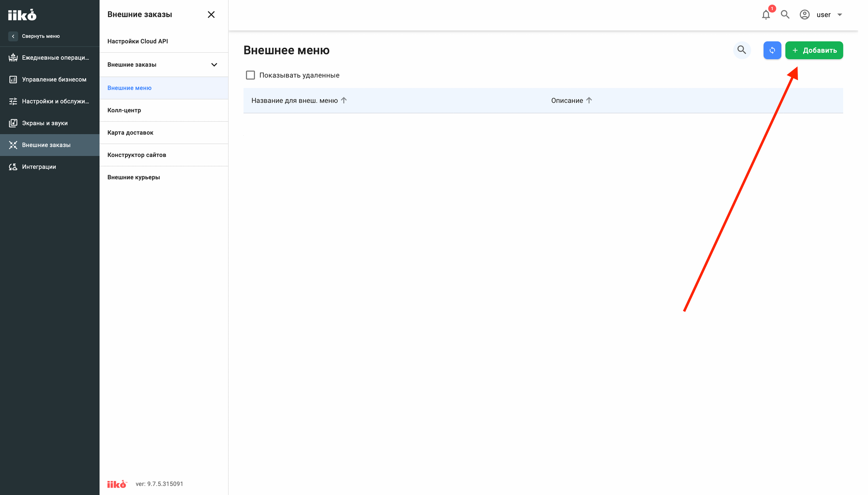Toggle Показывать удаленные checkbox
Viewport: 868px width, 495px height.
(x=250, y=75)
